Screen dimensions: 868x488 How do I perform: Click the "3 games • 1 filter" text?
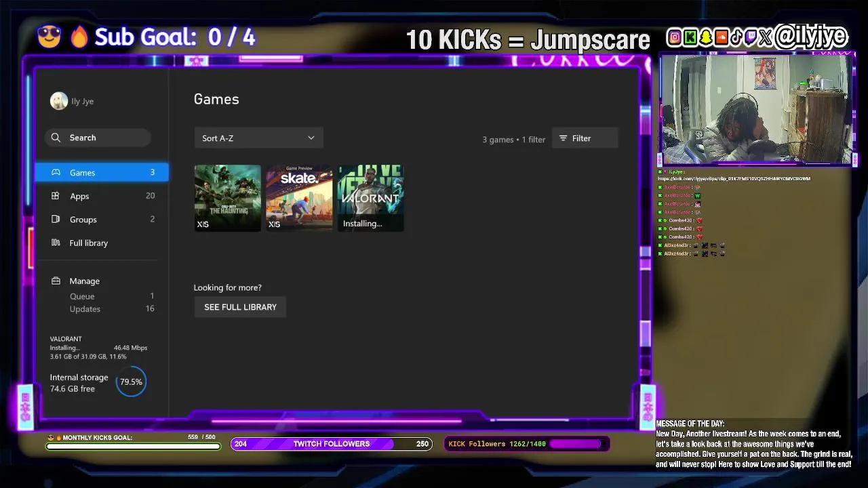click(513, 140)
